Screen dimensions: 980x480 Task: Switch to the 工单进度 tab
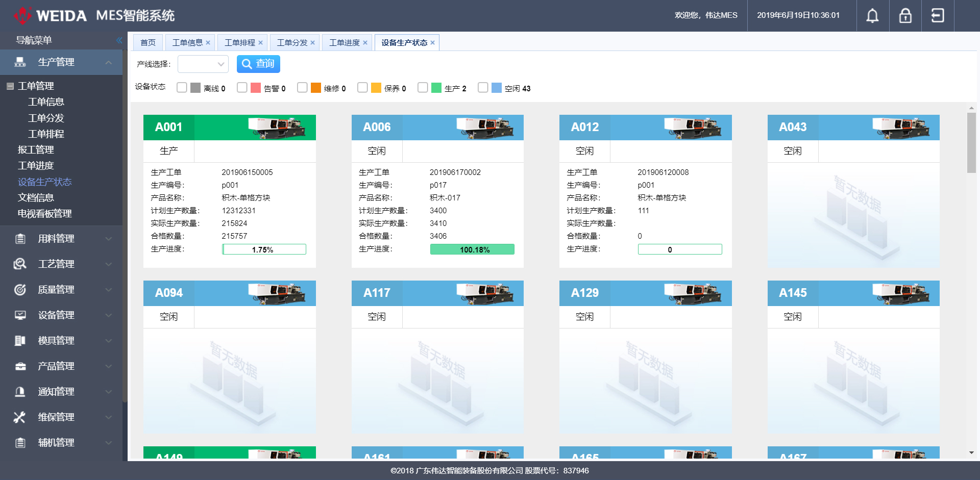(344, 43)
